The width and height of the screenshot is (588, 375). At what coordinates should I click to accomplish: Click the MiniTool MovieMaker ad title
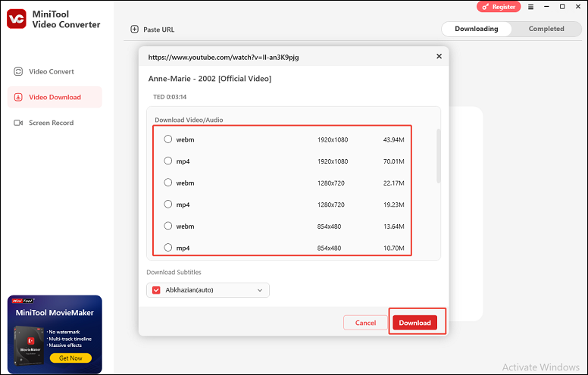55,313
